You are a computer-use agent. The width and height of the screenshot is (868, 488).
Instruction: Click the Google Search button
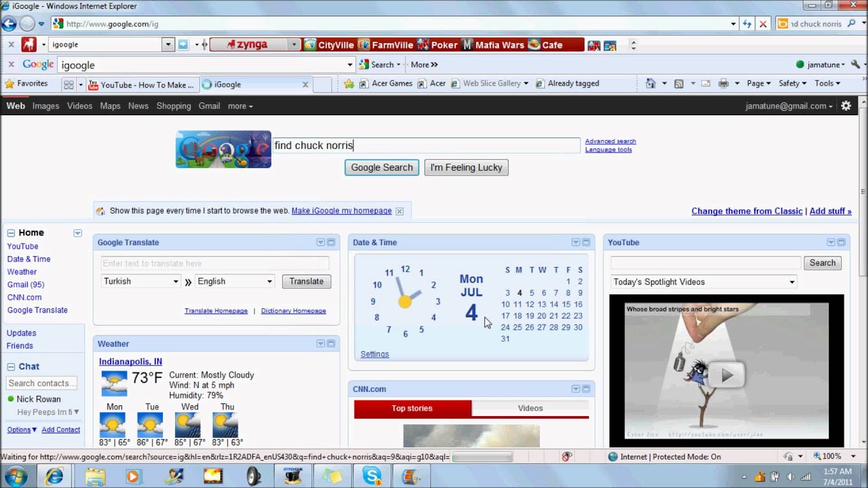click(382, 167)
